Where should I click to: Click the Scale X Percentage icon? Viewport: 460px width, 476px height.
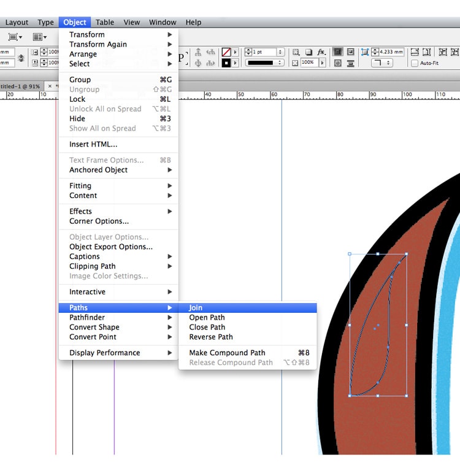(35, 52)
